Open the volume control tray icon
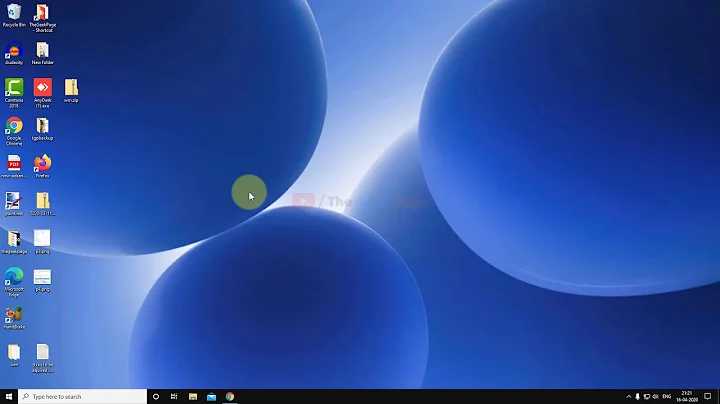 tap(655, 397)
